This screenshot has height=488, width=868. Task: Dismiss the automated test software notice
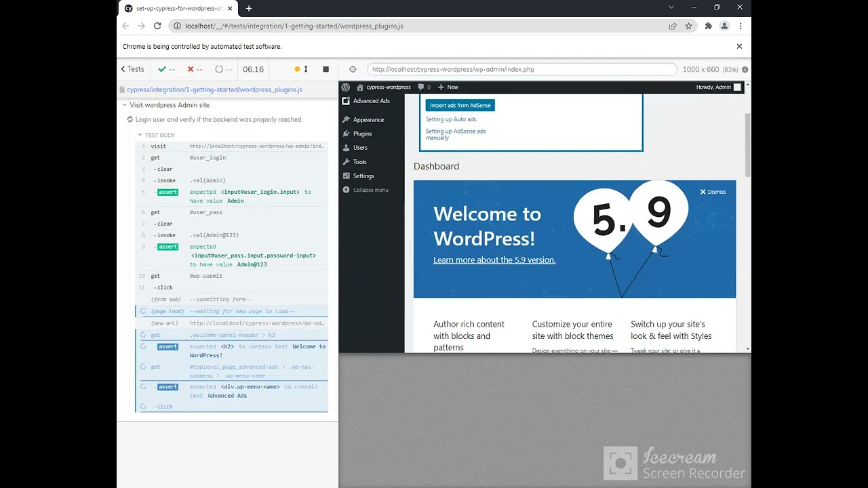pos(739,46)
